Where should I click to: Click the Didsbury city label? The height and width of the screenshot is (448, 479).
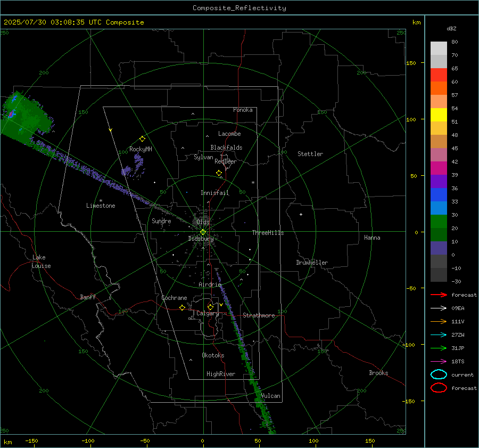[x=201, y=239]
